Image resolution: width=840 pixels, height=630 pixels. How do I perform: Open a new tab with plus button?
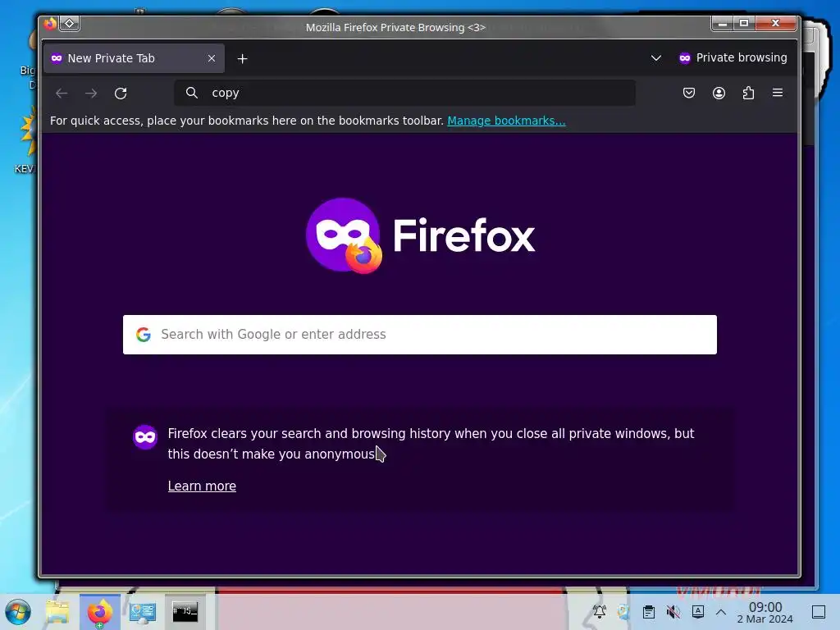[x=242, y=58]
